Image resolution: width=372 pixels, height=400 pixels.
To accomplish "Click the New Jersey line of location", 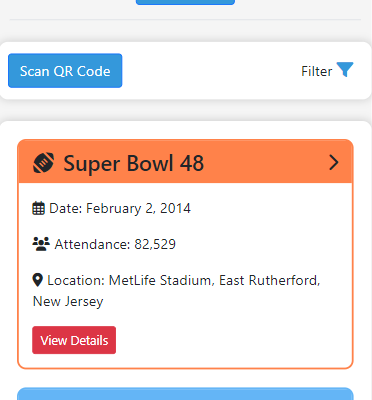I will coord(68,302).
